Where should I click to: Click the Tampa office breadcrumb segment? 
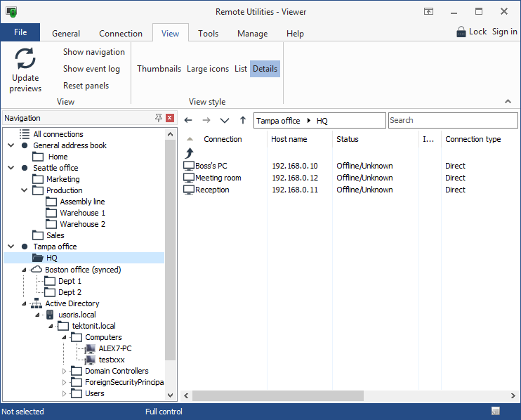(278, 121)
